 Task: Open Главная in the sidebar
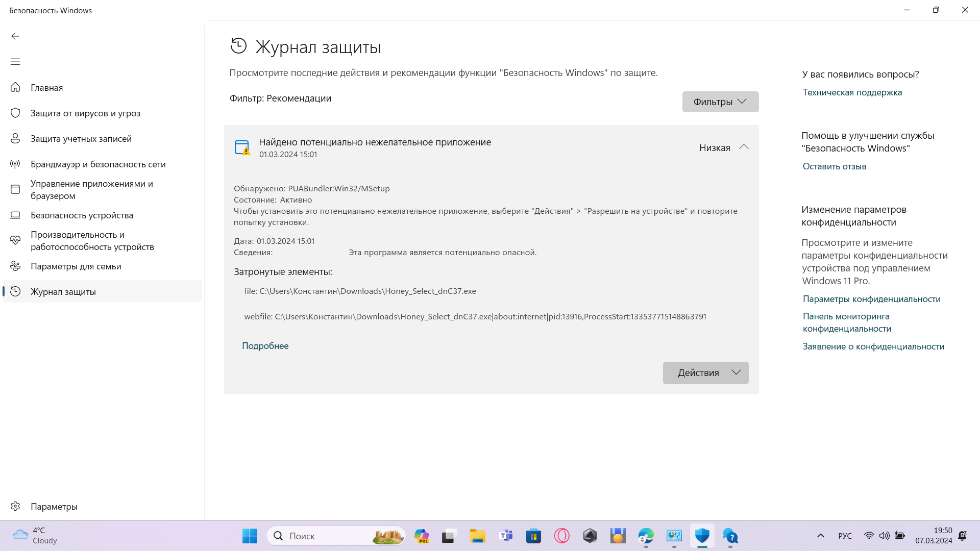pos(102,87)
